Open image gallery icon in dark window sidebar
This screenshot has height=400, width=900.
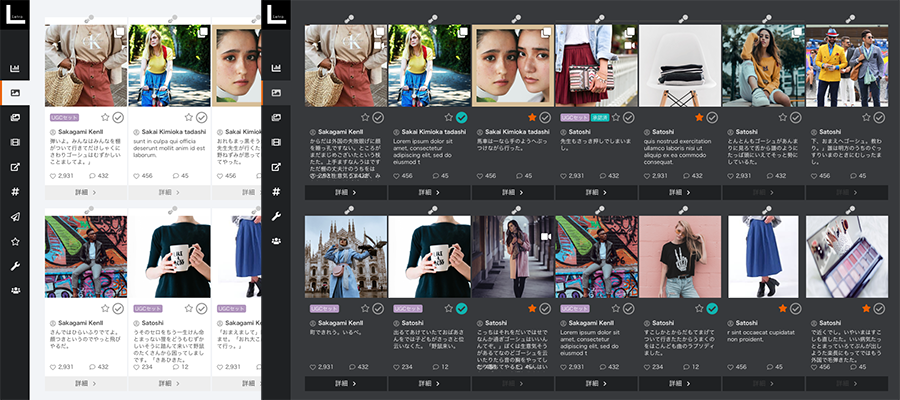[x=276, y=118]
